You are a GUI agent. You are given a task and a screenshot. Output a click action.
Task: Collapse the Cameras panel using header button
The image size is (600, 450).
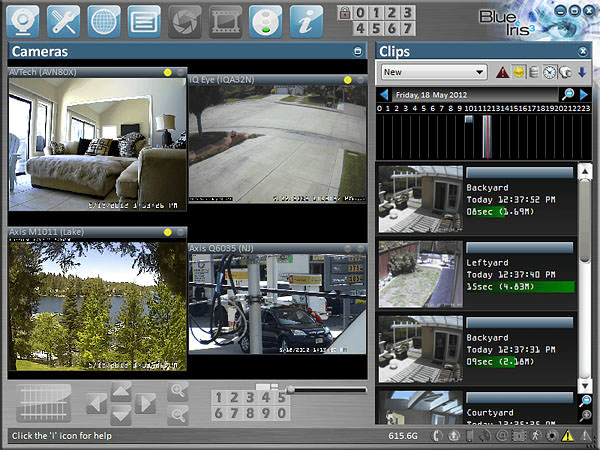pos(358,51)
